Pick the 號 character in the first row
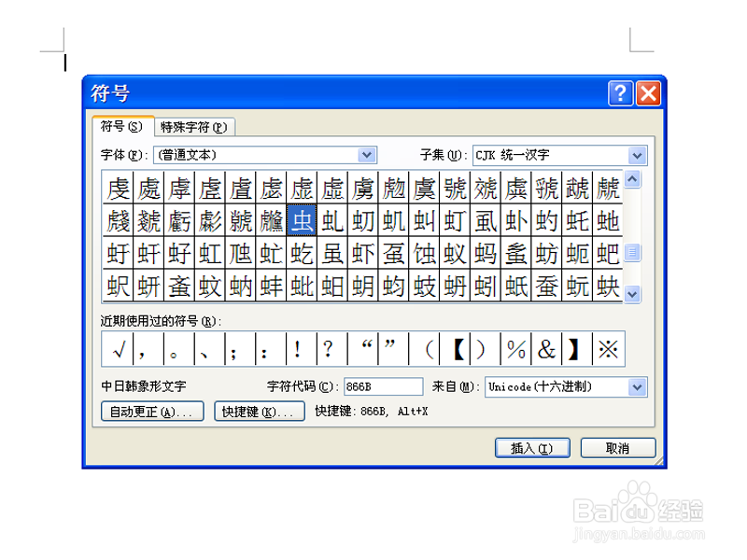The width and height of the screenshot is (747, 560). pos(455,188)
